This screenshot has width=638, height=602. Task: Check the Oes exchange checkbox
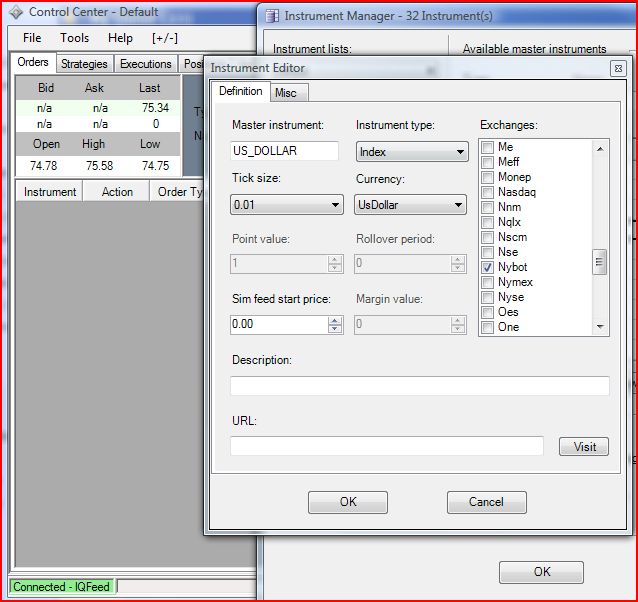487,312
